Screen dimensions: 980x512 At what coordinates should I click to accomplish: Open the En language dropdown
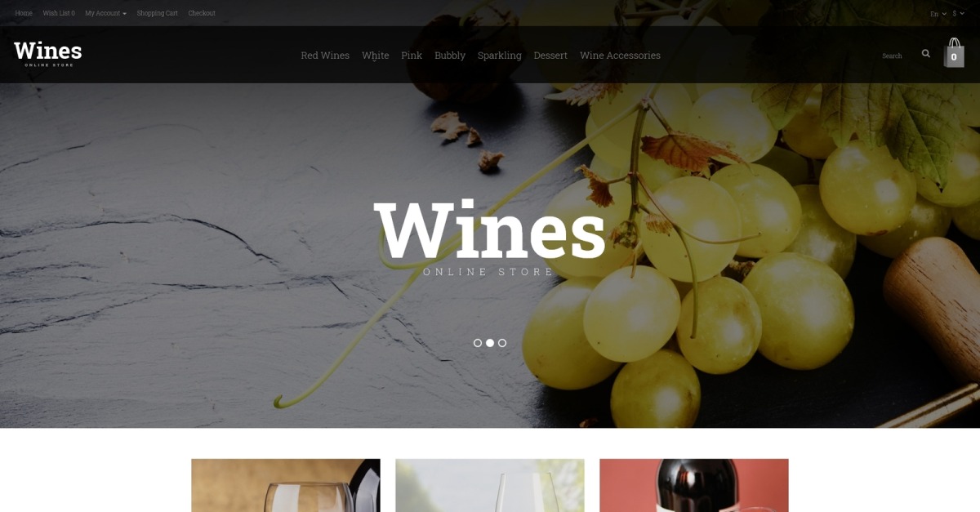(938, 13)
